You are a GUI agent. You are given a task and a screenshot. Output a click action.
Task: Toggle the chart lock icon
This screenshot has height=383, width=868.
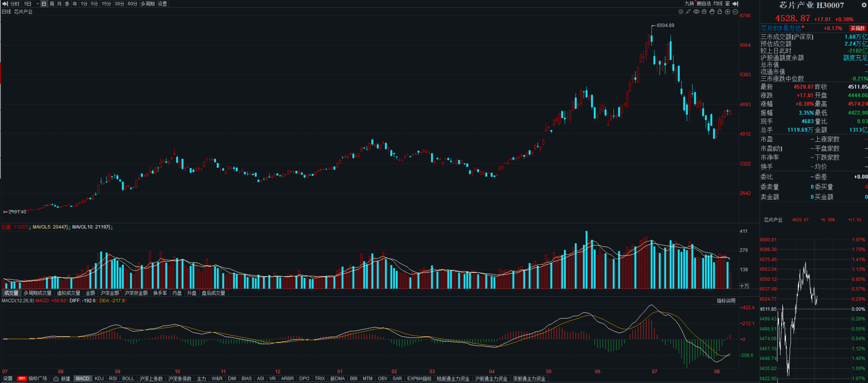point(720,12)
